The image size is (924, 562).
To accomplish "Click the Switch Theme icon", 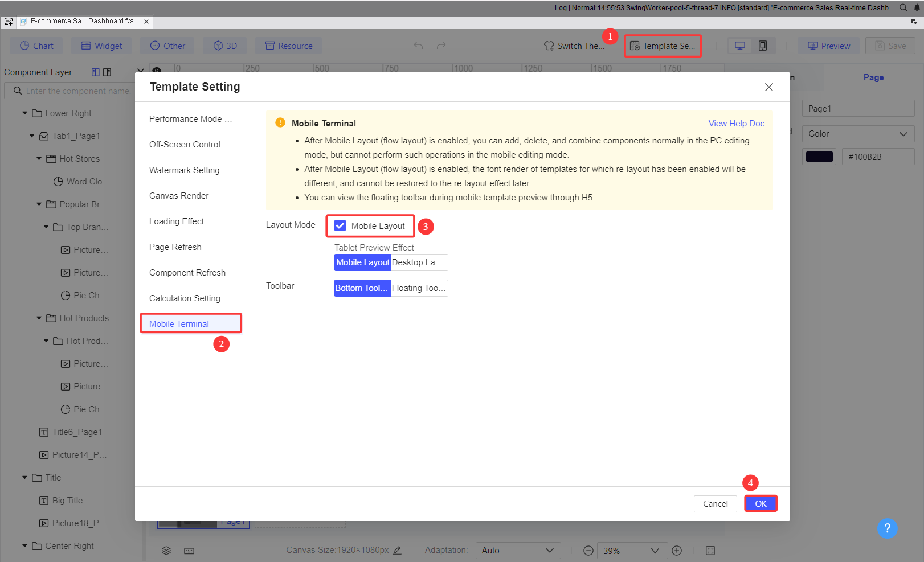I will point(549,45).
